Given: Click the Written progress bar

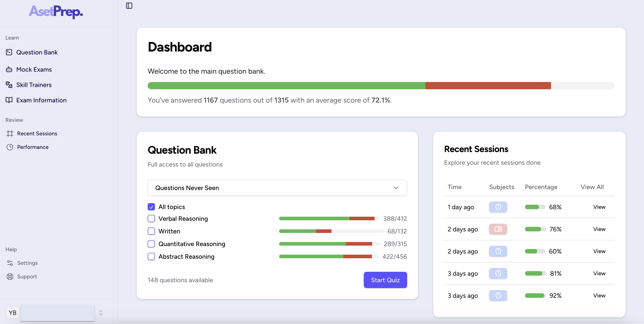Looking at the screenshot, I should tap(331, 231).
